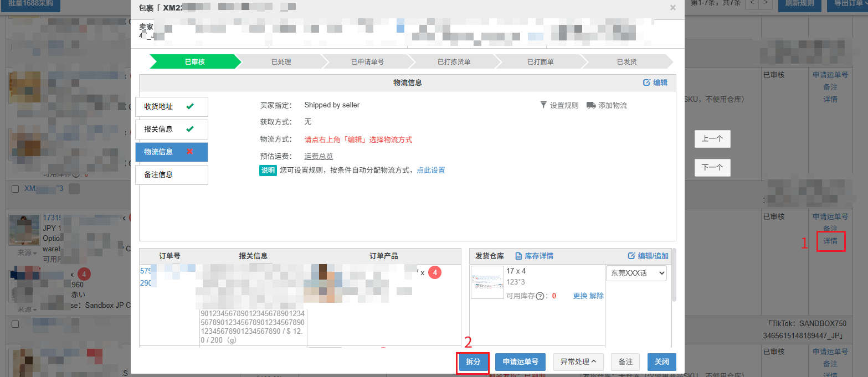The height and width of the screenshot is (377, 868).
Task: Open 库存详情 document icon link
Action: [519, 256]
